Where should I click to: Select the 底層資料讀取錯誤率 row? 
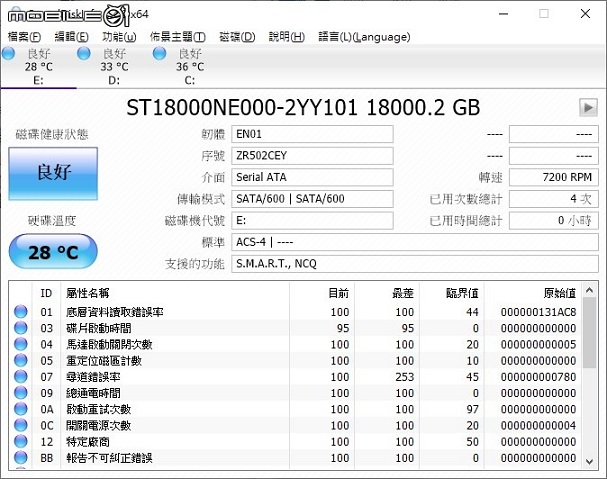[x=295, y=312]
